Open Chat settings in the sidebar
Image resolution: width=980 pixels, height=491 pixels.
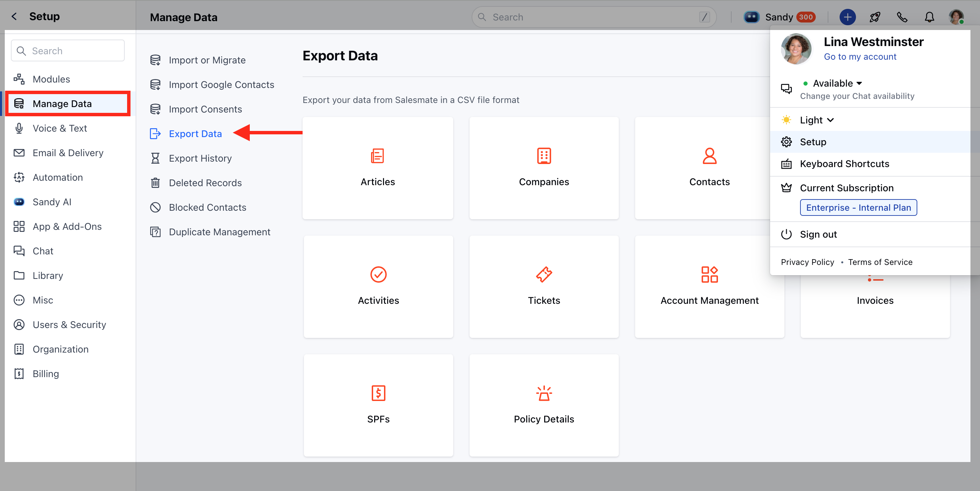[x=68, y=251]
